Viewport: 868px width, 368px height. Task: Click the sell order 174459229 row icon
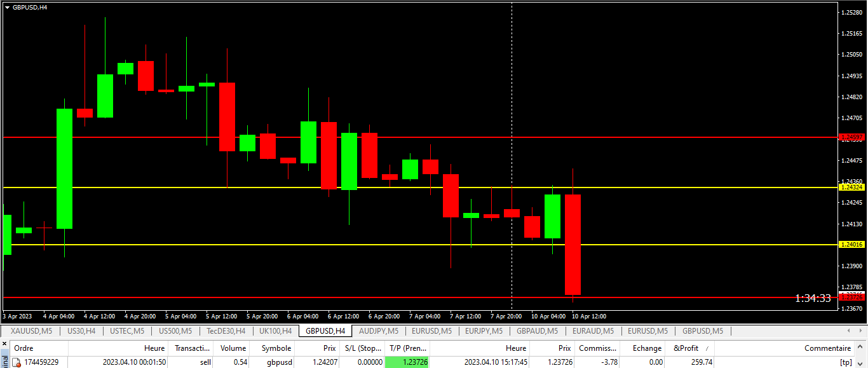[x=17, y=362]
